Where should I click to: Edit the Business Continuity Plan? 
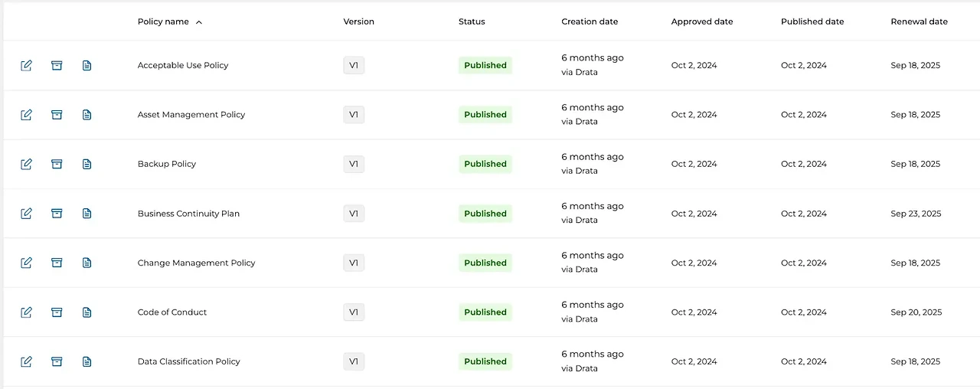(x=27, y=214)
